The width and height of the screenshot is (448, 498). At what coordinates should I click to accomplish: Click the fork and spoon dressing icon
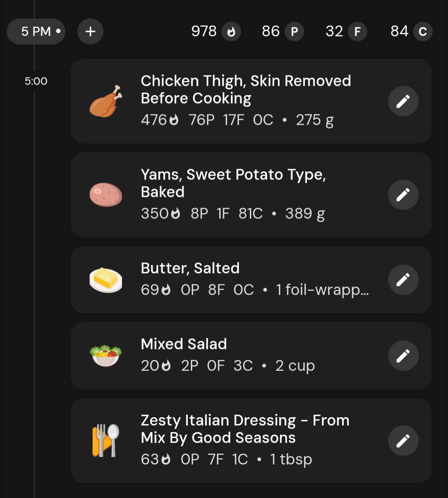(106, 441)
